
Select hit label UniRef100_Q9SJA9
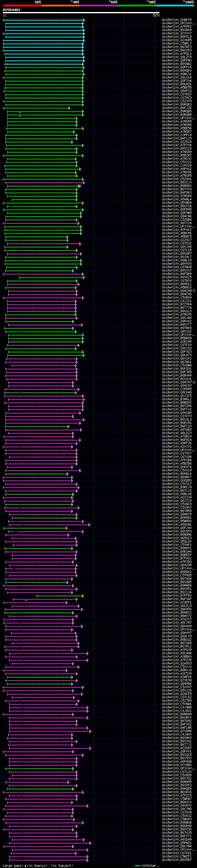(177, 247)
